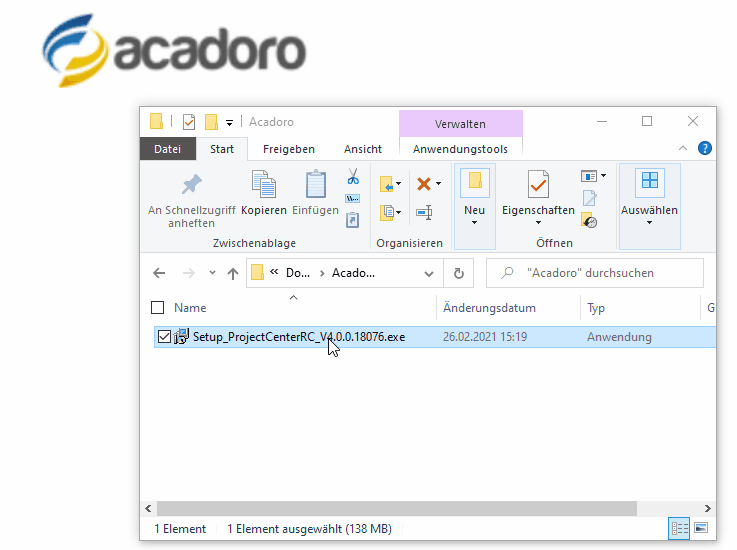The height and width of the screenshot is (550, 737).
Task: Click the rename icon in Organisieren group
Action: 424,212
